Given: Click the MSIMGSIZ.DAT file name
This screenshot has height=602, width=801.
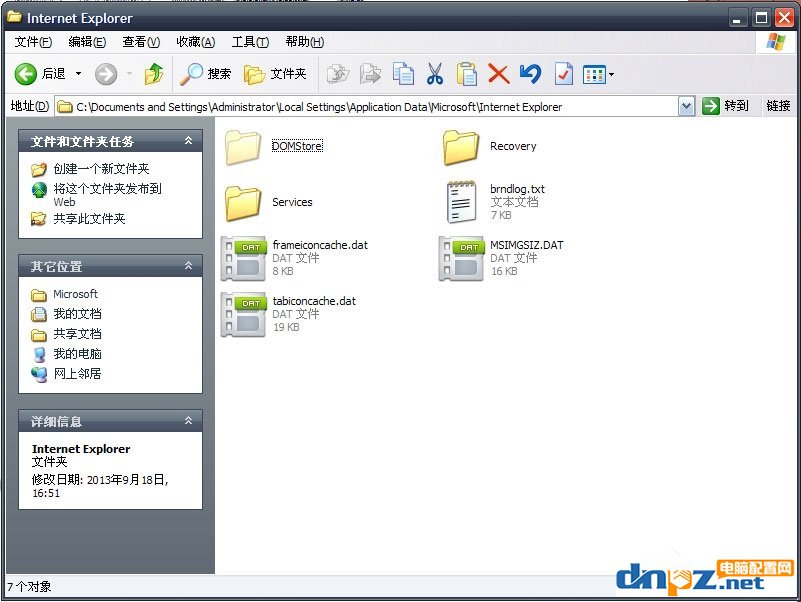Looking at the screenshot, I should (527, 245).
